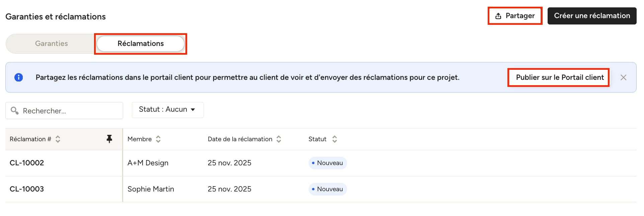Open claim CL-10003
The width and height of the screenshot is (644, 216).
pos(27,189)
